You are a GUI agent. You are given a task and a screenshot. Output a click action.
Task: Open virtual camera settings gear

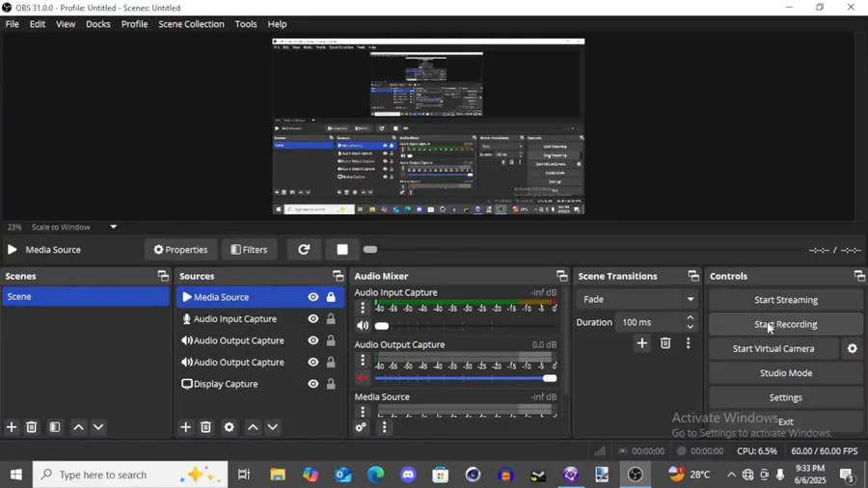tap(852, 348)
